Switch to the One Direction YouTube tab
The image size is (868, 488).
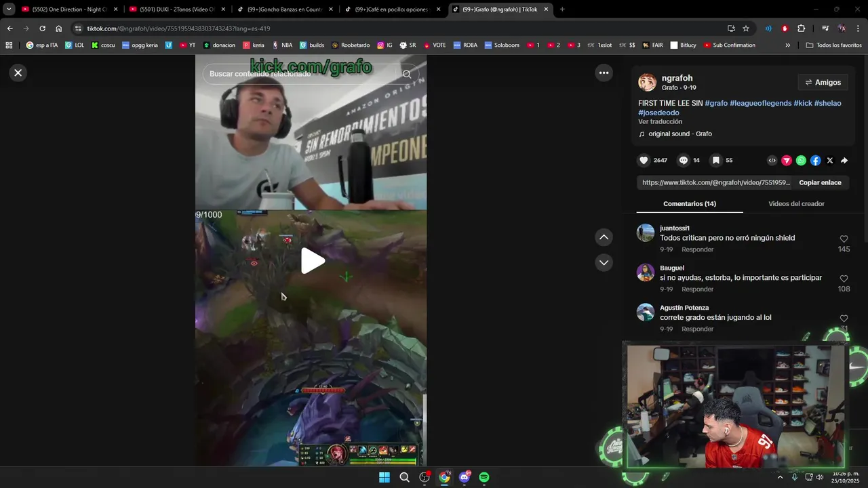click(70, 9)
